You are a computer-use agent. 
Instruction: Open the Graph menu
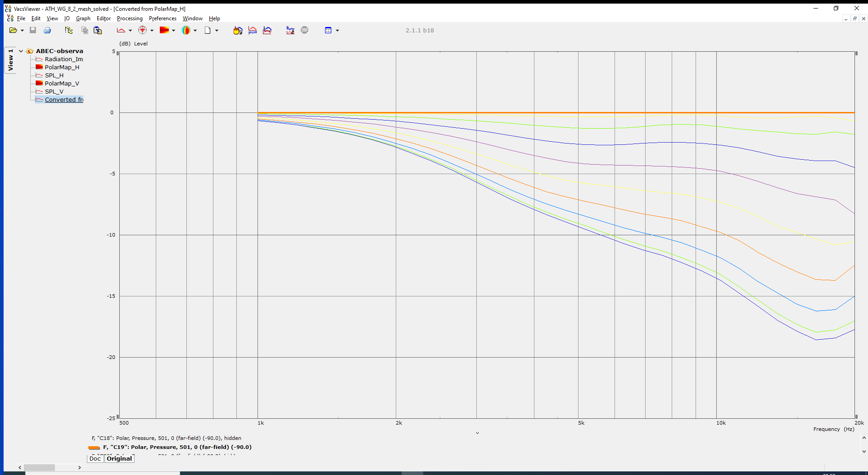[x=83, y=18]
